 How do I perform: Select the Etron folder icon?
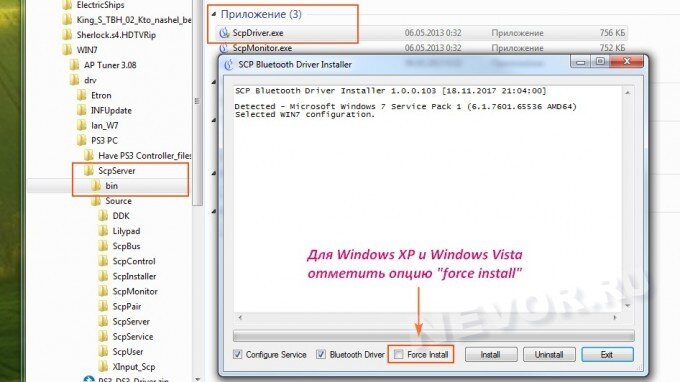tap(82, 95)
